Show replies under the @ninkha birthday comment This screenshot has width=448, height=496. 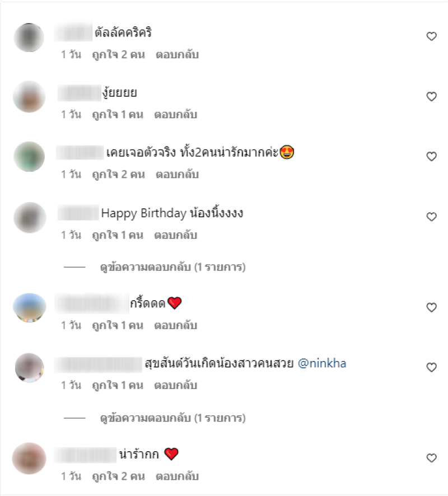coord(172,418)
